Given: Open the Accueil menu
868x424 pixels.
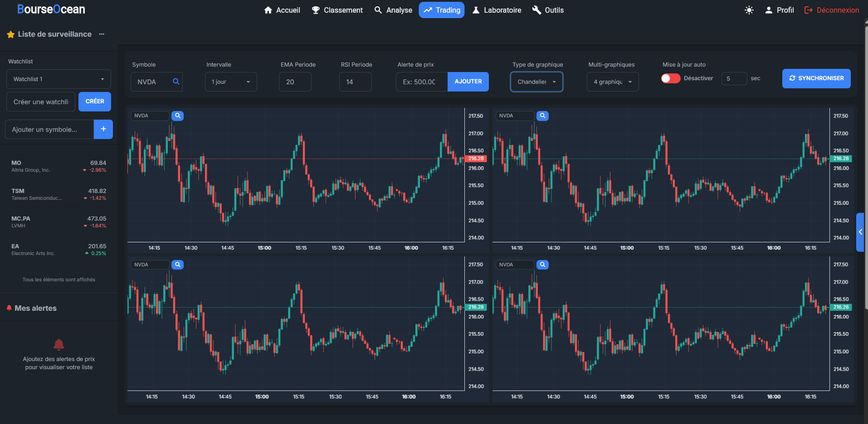Looking at the screenshot, I should [282, 10].
